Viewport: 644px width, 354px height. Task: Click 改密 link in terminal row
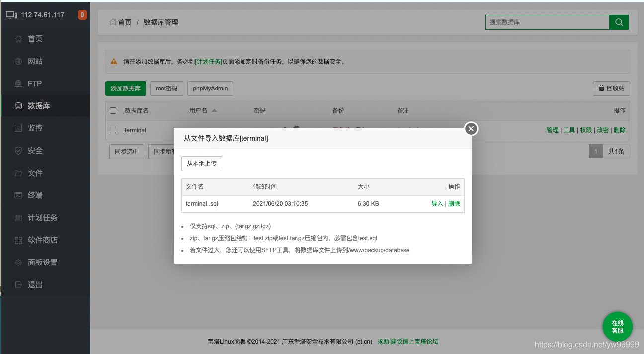pos(603,130)
